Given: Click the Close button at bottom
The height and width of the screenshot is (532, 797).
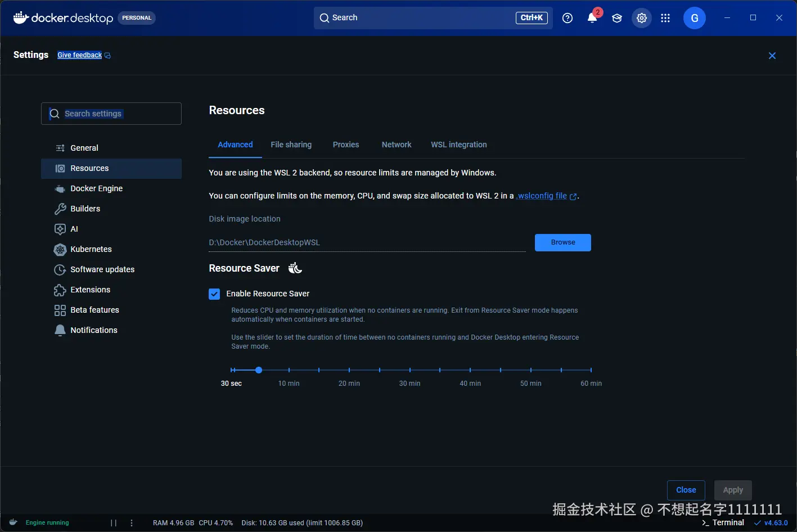Looking at the screenshot, I should pyautogui.click(x=686, y=490).
